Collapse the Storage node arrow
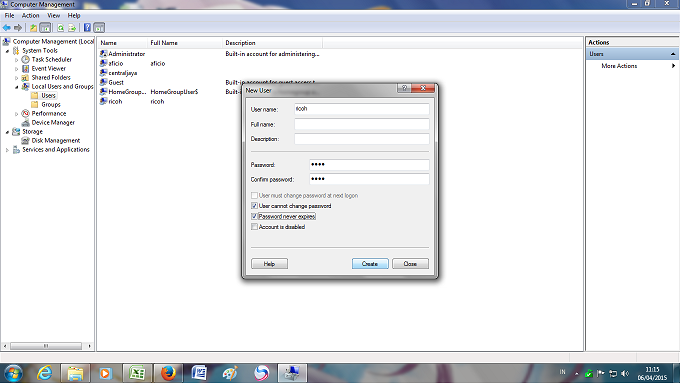Viewport: 681px width, 383px height. 7,132
